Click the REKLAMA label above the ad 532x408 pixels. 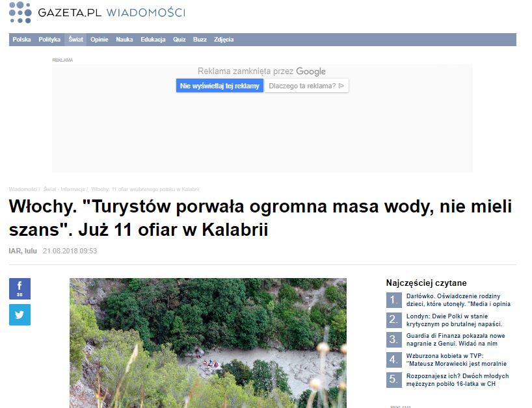click(62, 60)
